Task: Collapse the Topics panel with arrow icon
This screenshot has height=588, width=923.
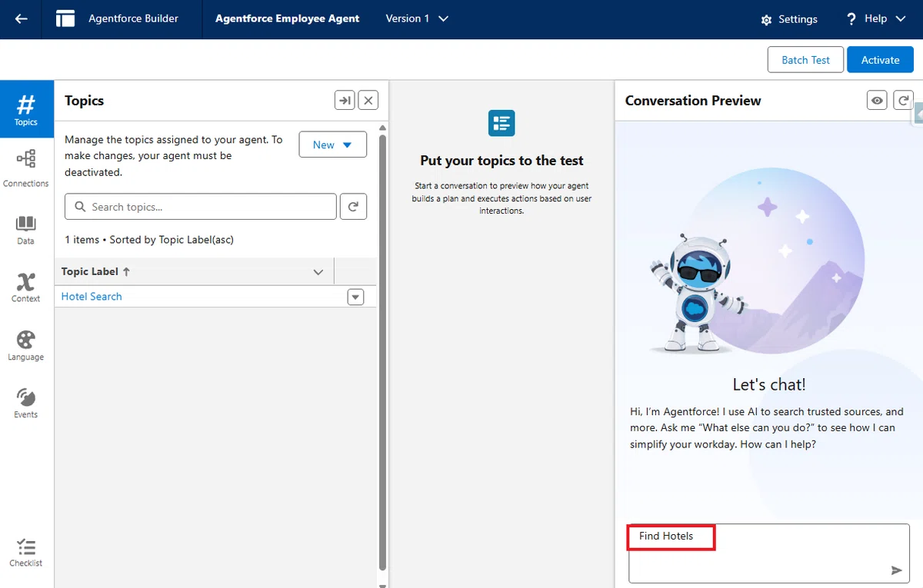Action: click(345, 100)
